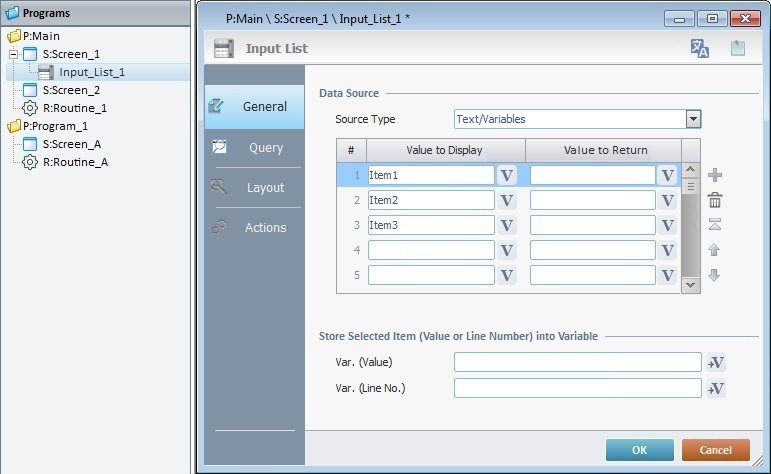Select R:Routine_1 in the Programs tree

click(74, 108)
